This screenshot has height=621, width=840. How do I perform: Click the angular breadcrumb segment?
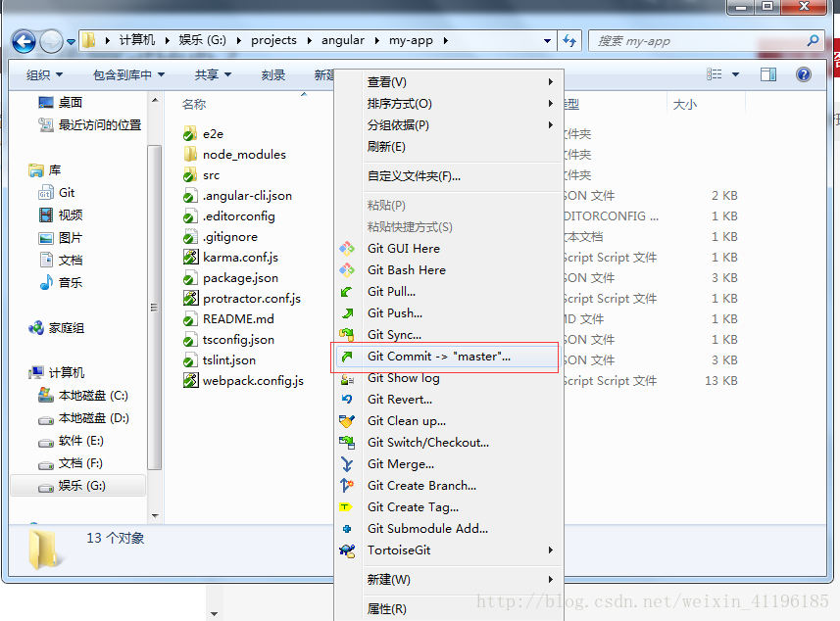pos(343,41)
